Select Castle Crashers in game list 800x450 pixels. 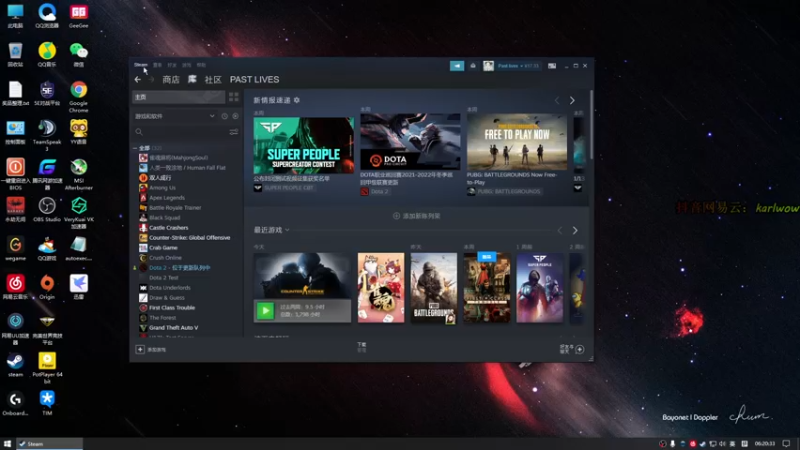click(163, 228)
